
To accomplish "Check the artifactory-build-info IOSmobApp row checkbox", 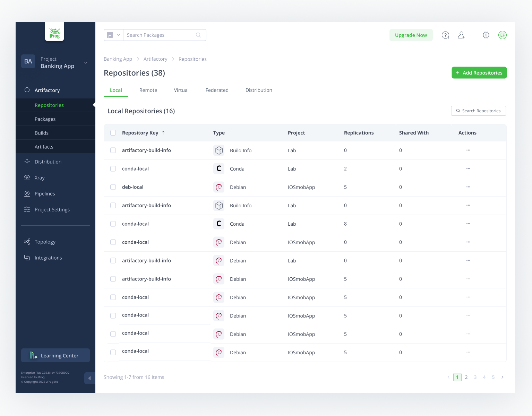I will 113,279.
